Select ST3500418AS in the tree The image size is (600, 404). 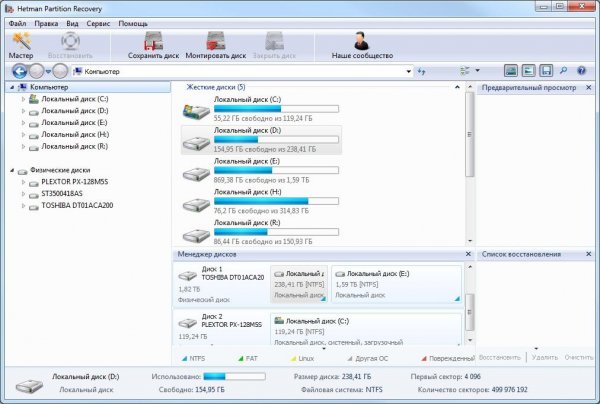[62, 194]
